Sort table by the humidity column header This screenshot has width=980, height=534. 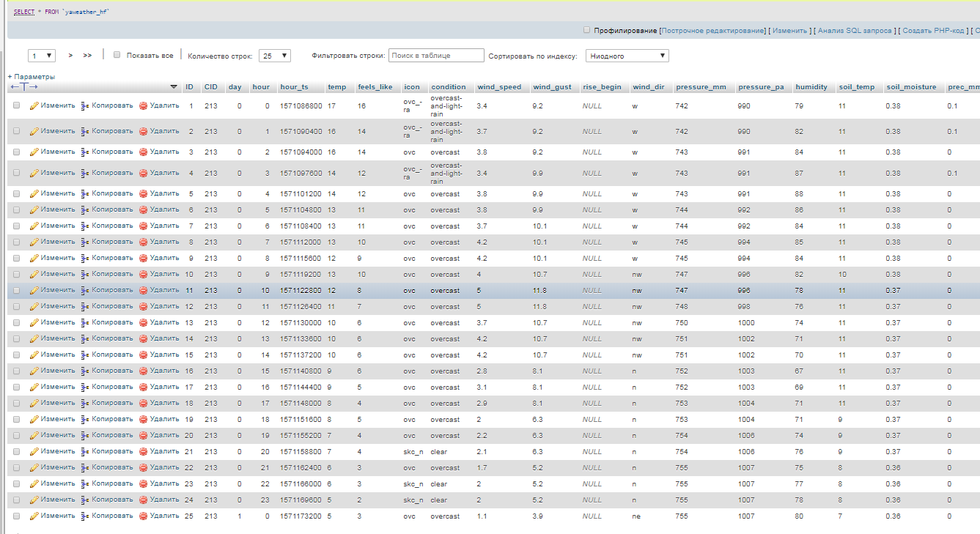click(811, 87)
